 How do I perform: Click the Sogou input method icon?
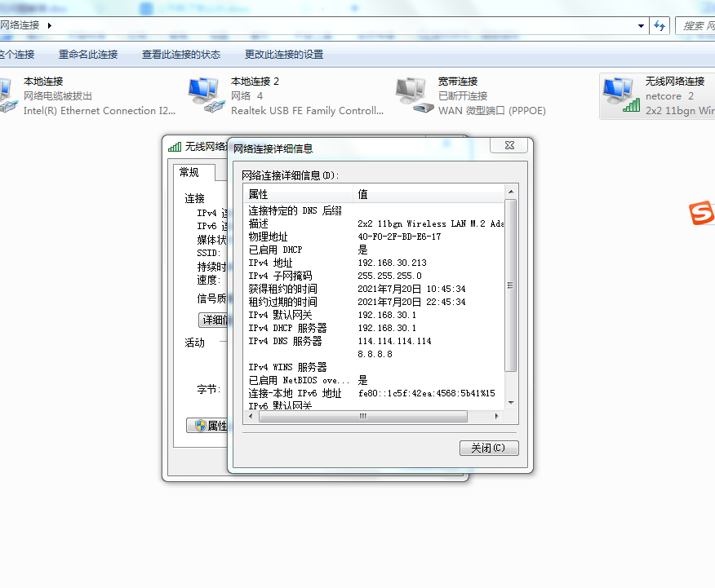(x=701, y=213)
